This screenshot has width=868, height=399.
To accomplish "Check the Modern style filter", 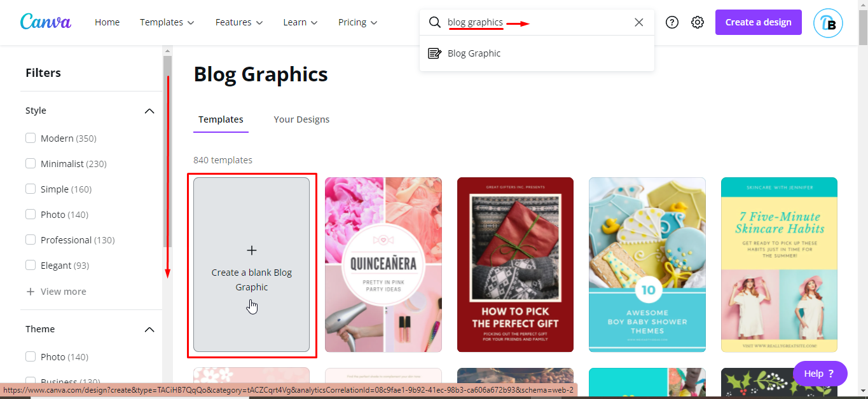I will [x=31, y=138].
